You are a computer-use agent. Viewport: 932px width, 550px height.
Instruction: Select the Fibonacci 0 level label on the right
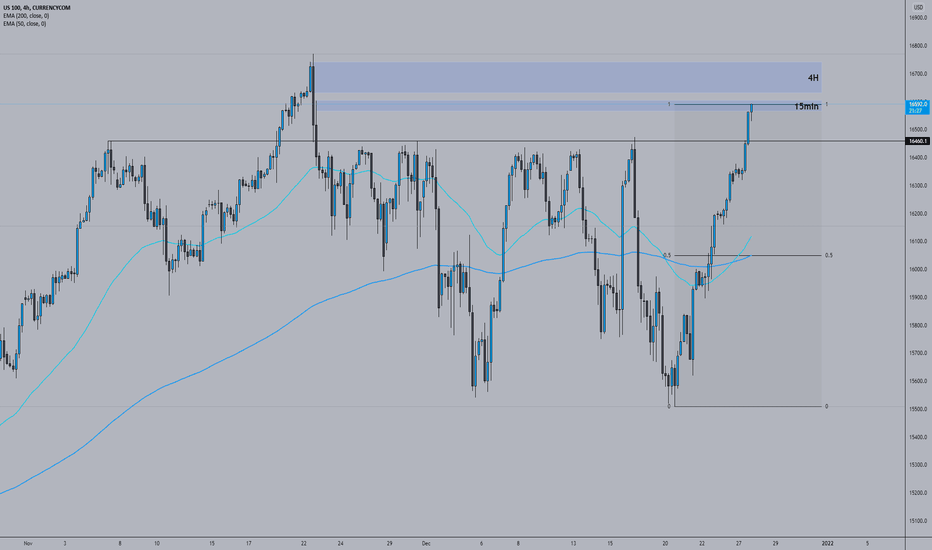pos(826,406)
